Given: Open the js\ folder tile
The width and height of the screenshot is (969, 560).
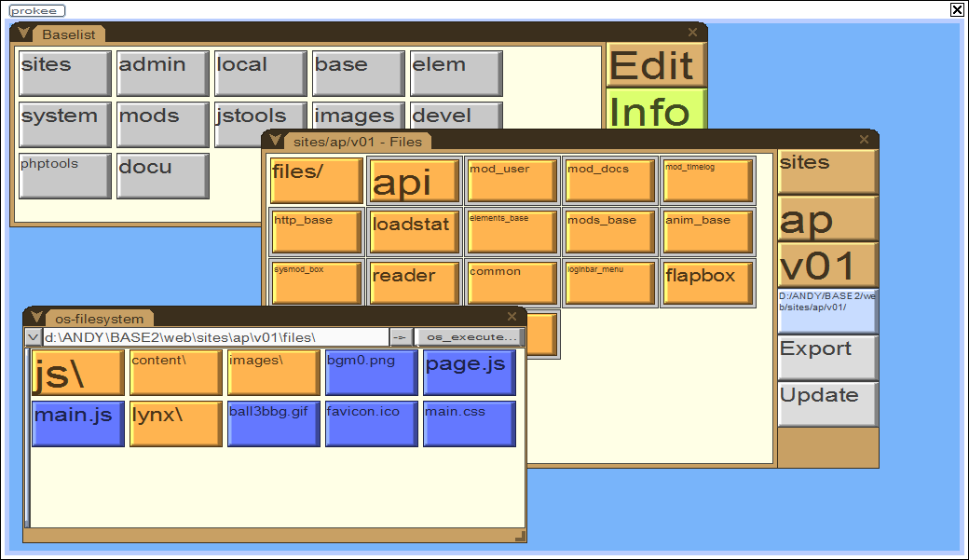Looking at the screenshot, I should click(x=77, y=373).
